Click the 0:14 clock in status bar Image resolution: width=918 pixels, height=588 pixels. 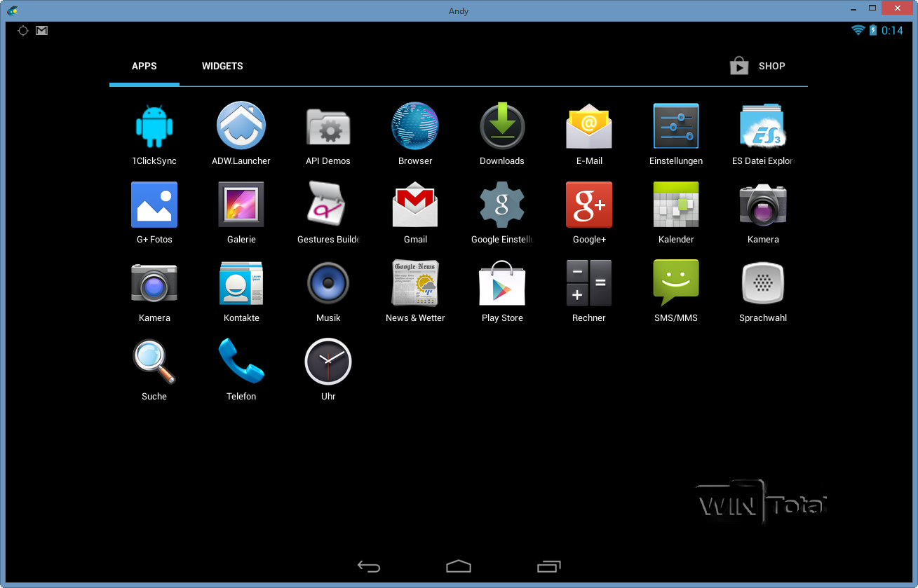coord(893,30)
